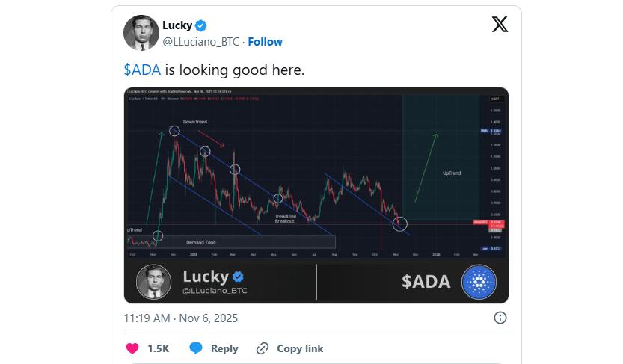Open the 11:19 AM Nov 6, 2025 timestamp
Image resolution: width=623 pixels, height=364 pixels.
pyautogui.click(x=180, y=318)
